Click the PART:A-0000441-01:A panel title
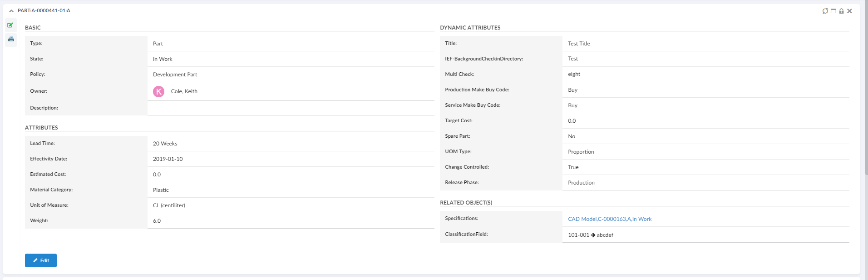Screen dimensions: 868x280 pos(44,10)
